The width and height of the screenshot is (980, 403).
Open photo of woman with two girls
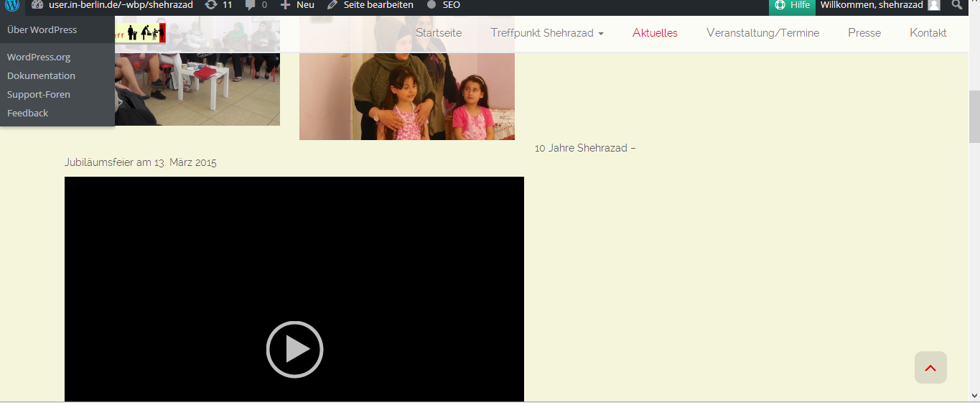coord(407,78)
